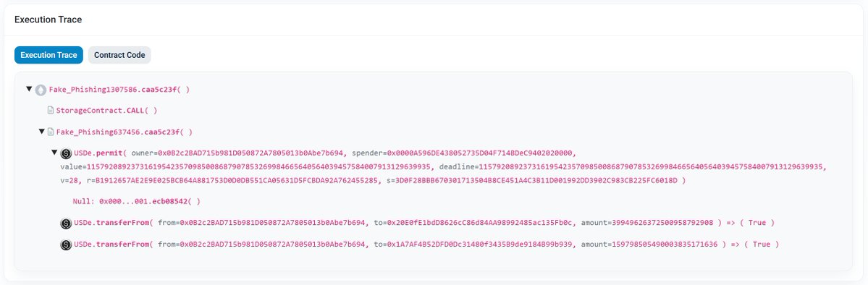Click USDe icon of transferFrom to 0x20E0fE1b address
868x285 pixels.
click(66, 223)
